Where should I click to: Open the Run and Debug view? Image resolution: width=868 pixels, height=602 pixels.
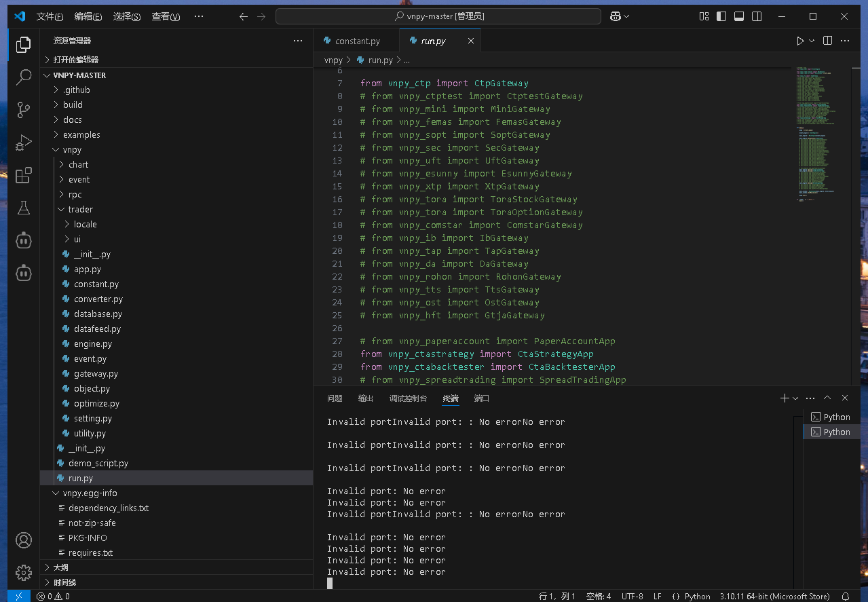[x=24, y=142]
